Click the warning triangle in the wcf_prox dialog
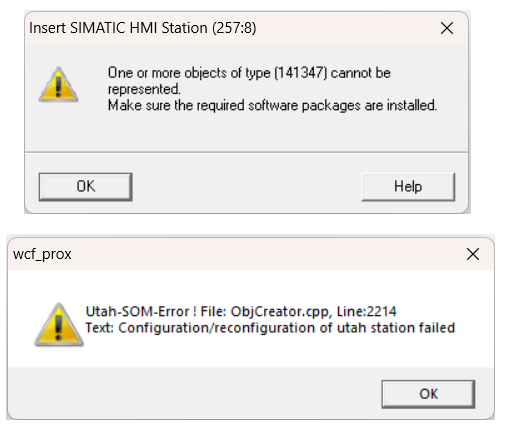The height and width of the screenshot is (436, 506). (59, 325)
